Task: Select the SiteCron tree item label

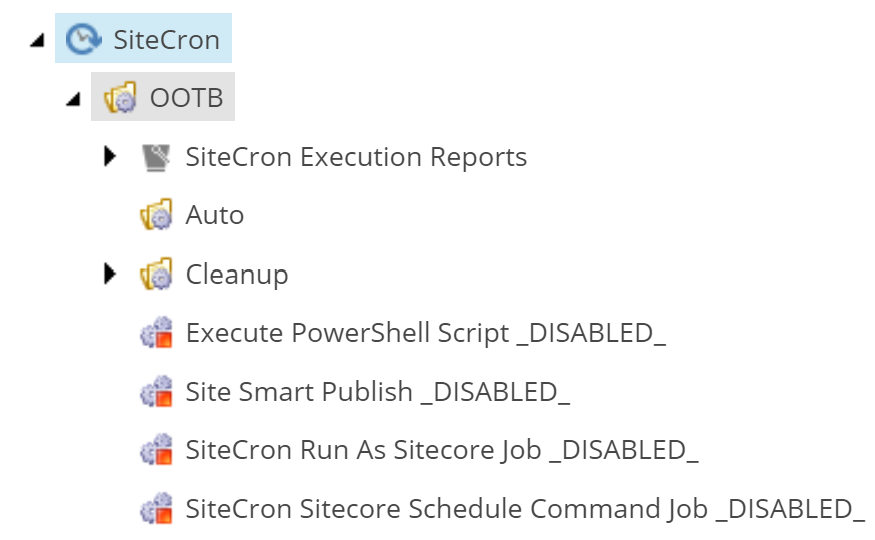Action: (x=166, y=40)
